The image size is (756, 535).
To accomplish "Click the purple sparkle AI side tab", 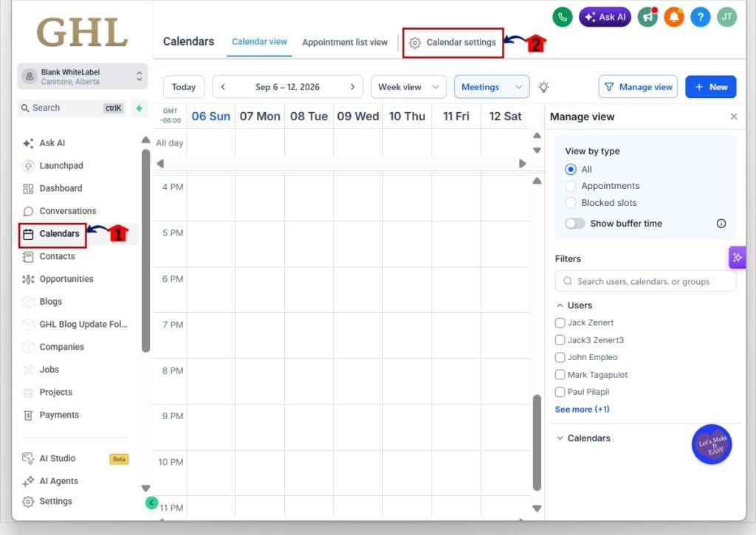I will pyautogui.click(x=738, y=258).
